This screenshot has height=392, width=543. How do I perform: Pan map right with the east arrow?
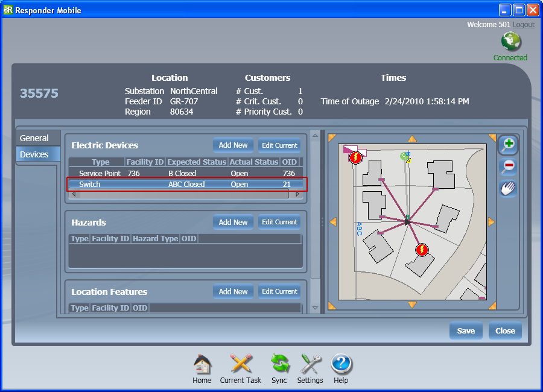tap(491, 222)
